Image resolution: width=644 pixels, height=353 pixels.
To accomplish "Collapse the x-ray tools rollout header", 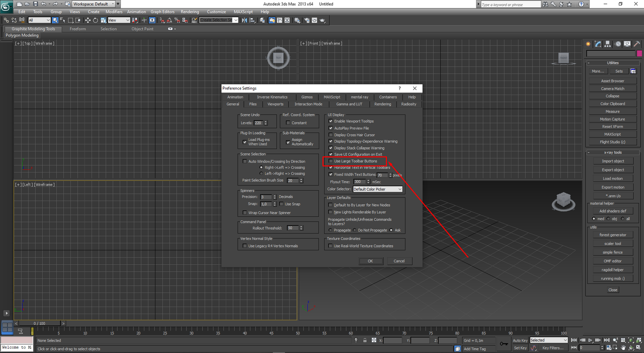I will [612, 152].
